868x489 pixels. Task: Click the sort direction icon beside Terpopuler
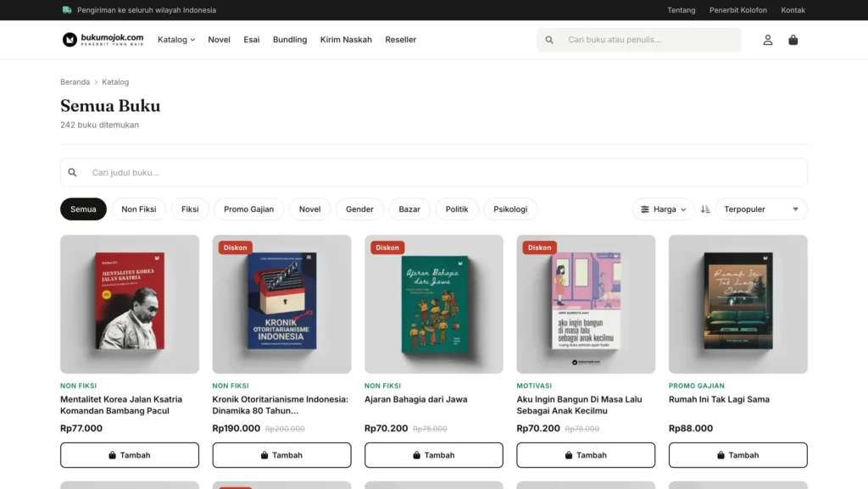[705, 209]
